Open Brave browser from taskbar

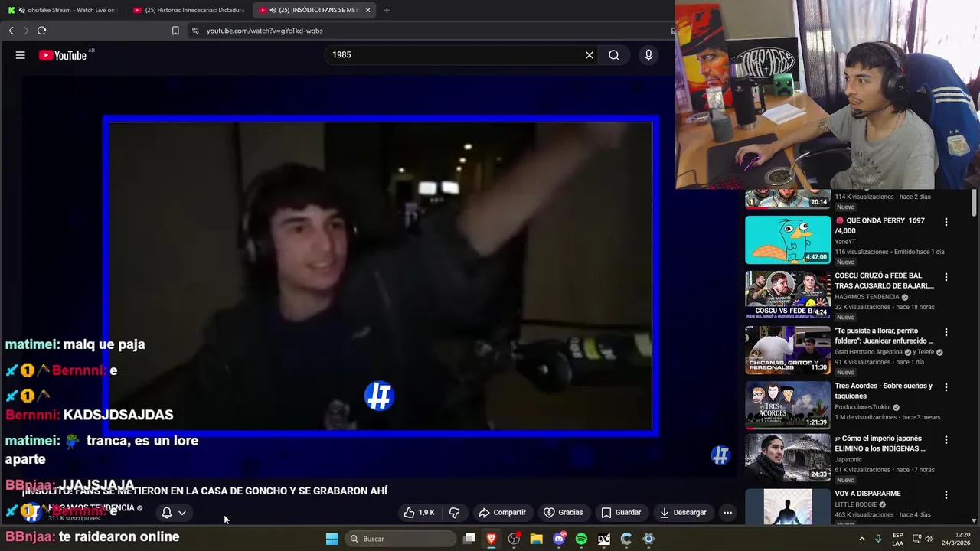pos(492,539)
